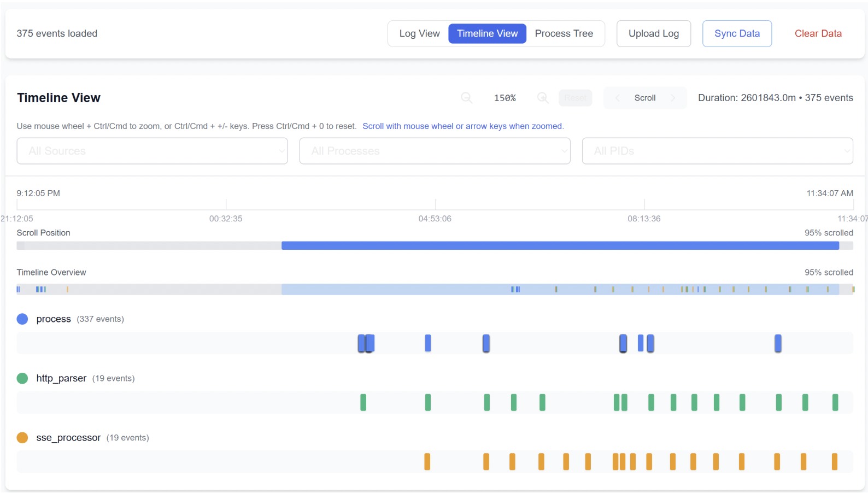Select the first process event marker

(x=361, y=343)
